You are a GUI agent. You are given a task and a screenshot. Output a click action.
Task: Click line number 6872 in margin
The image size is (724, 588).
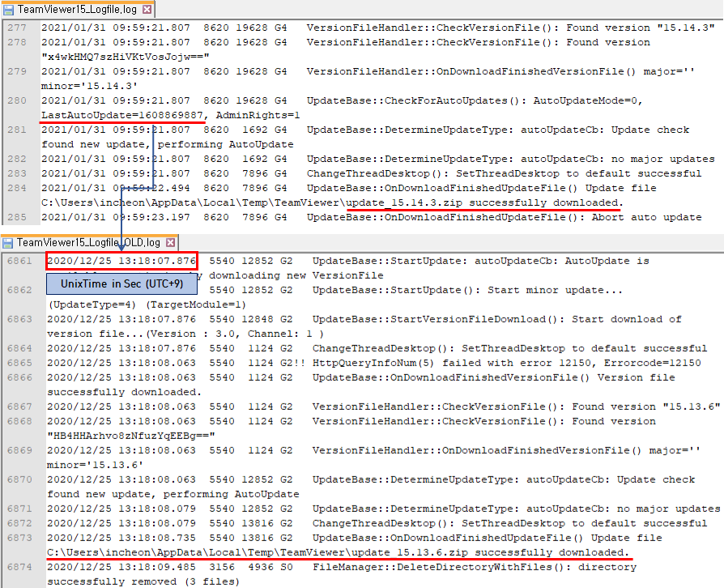[x=20, y=523]
